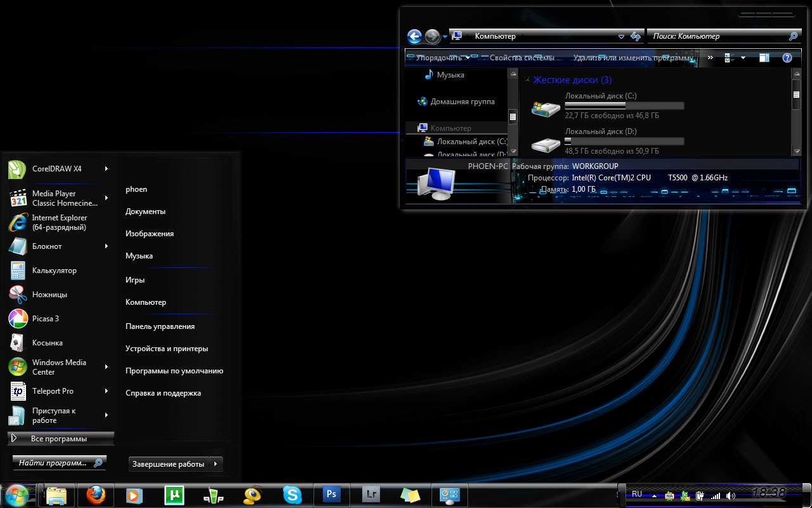812x508 pixels.
Task: Show more toolbar commands with the chevron
Action: point(710,58)
